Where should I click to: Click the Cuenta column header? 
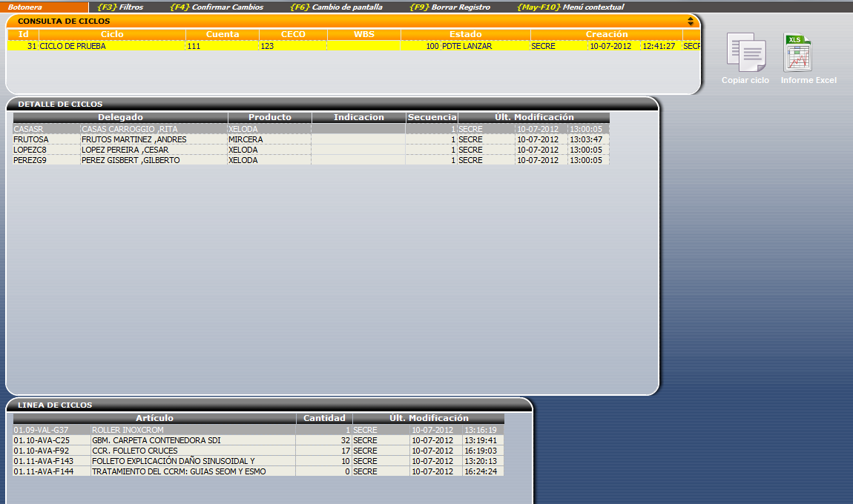223,34
